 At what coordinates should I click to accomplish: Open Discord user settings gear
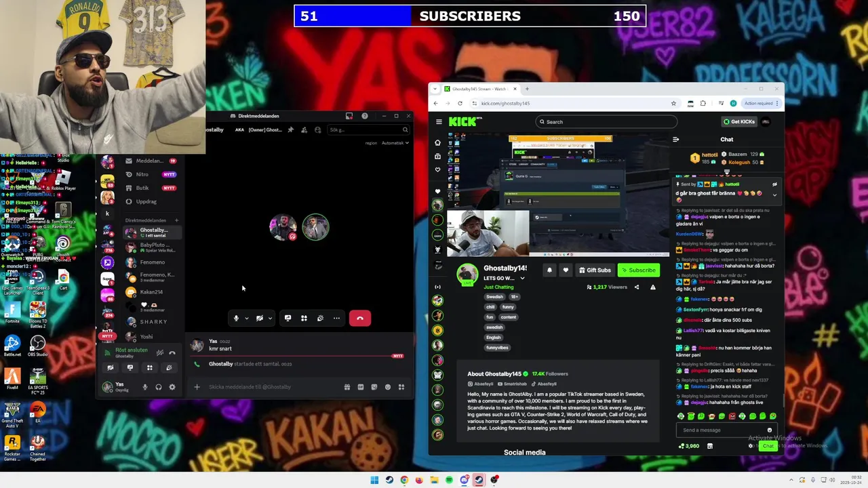pyautogui.click(x=172, y=387)
